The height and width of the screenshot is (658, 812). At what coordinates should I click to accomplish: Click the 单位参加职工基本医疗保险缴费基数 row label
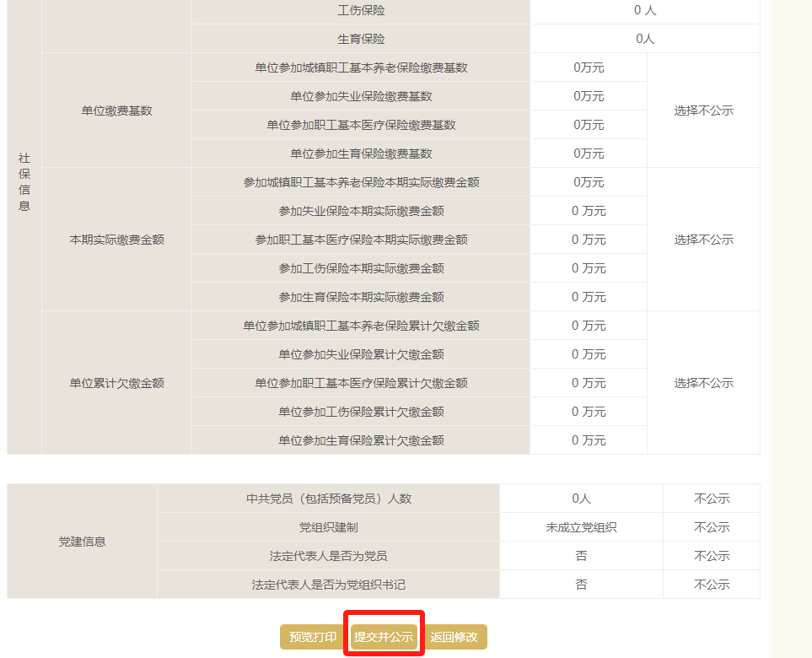pyautogui.click(x=361, y=124)
